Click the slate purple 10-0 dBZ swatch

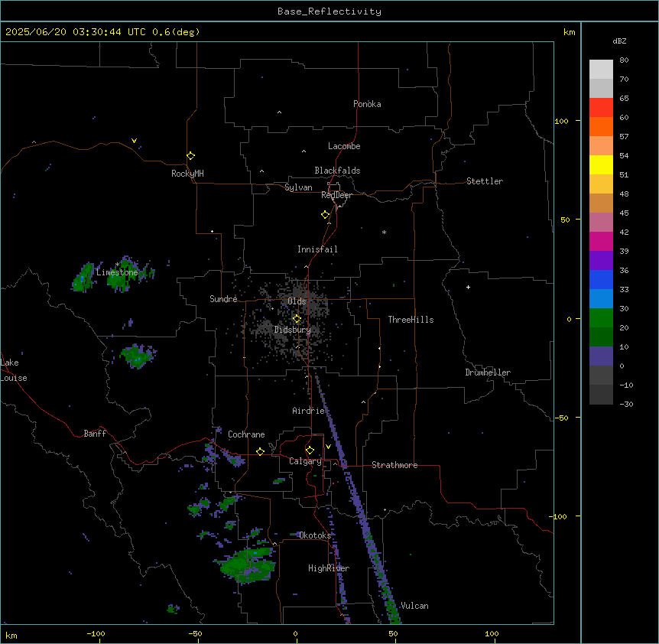(601, 356)
